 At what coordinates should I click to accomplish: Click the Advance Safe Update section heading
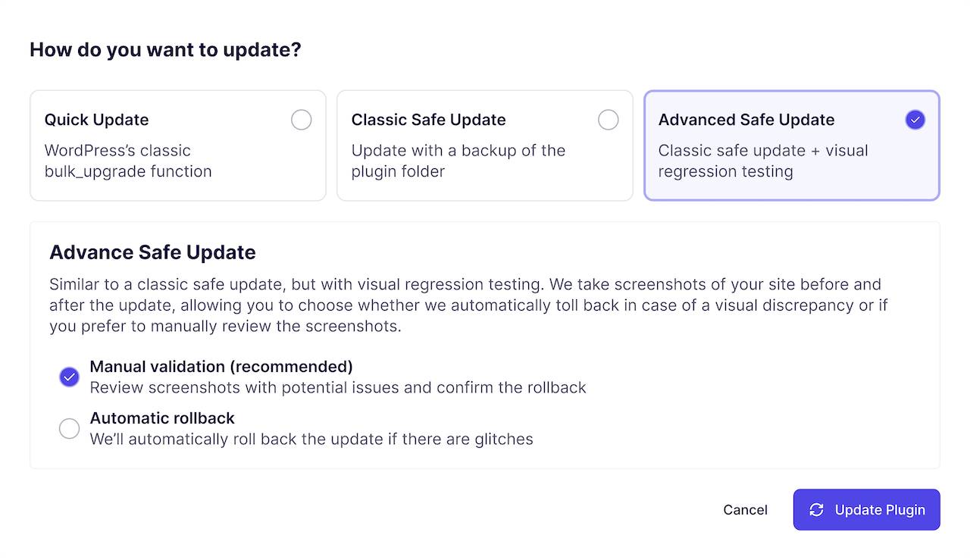[152, 252]
